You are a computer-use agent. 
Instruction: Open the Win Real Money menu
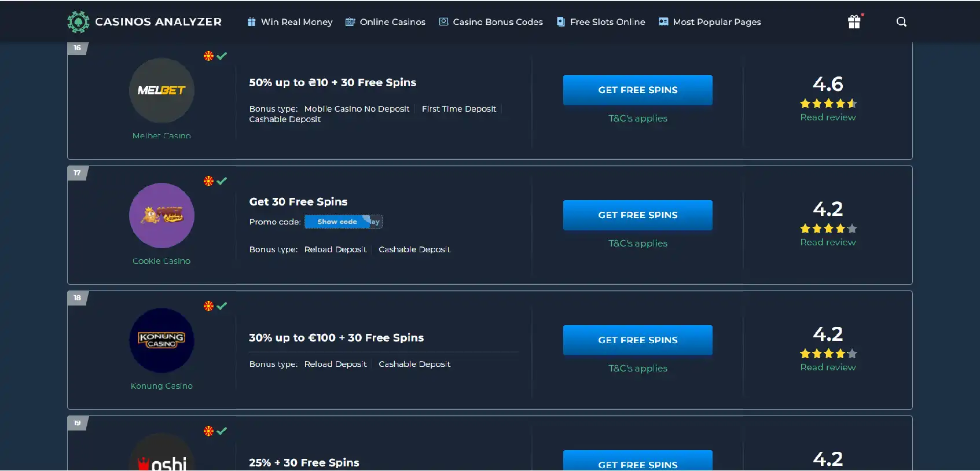[290, 22]
